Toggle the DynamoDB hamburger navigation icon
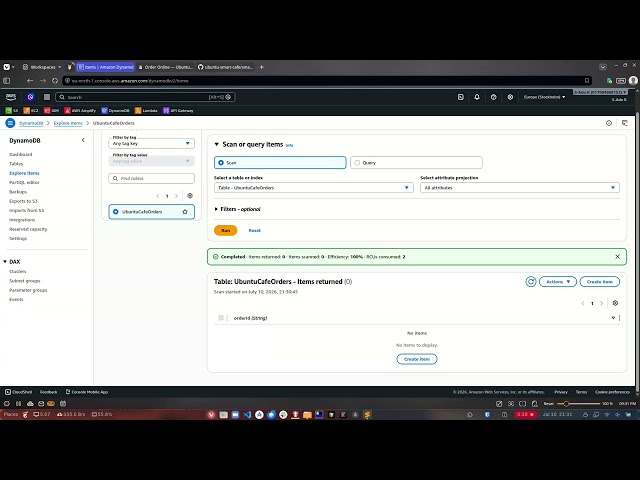This screenshot has height=480, width=640. point(10,123)
